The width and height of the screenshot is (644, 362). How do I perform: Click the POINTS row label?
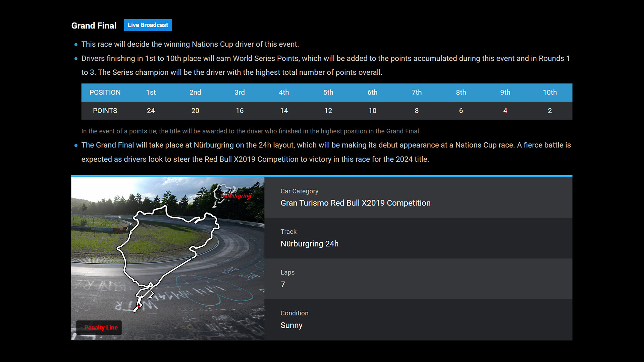click(x=105, y=111)
